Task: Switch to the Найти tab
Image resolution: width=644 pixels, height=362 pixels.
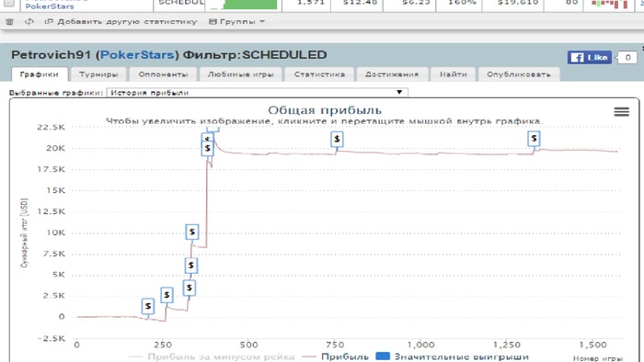Action: (453, 74)
